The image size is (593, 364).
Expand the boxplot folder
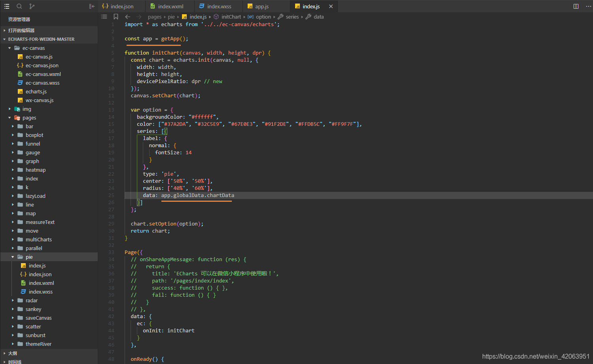tap(49, 135)
